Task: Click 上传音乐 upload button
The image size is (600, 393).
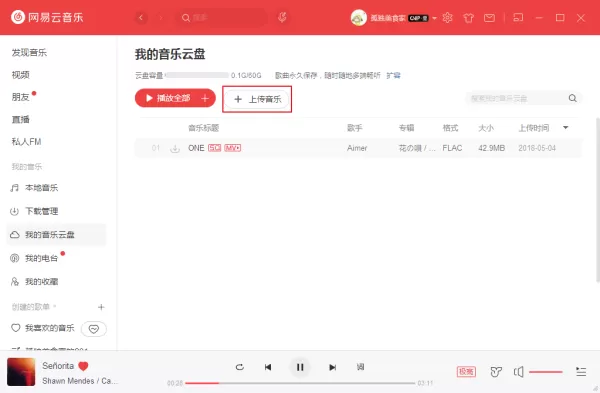Action: [x=257, y=99]
